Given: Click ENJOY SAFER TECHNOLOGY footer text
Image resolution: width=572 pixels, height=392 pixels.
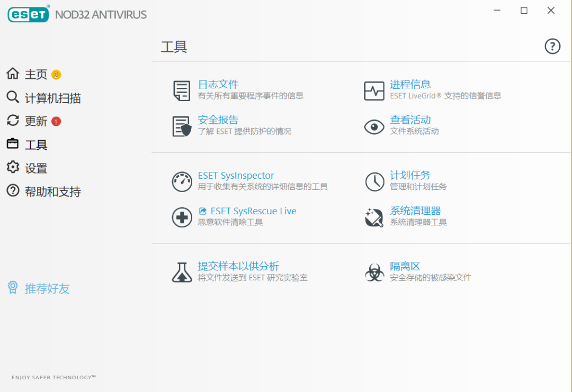Looking at the screenshot, I should click(53, 377).
